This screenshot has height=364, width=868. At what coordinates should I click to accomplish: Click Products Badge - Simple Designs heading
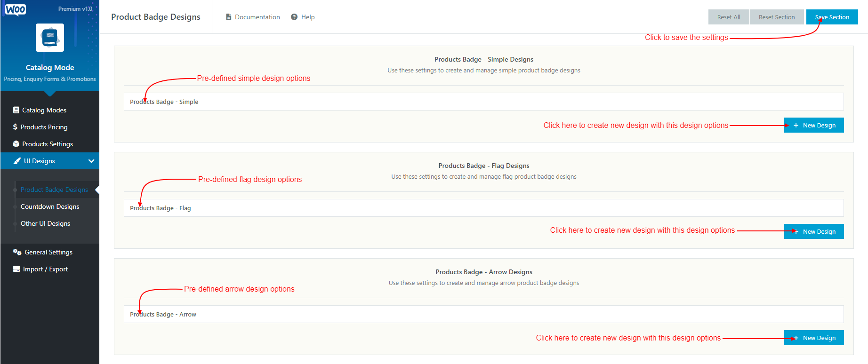(x=484, y=59)
